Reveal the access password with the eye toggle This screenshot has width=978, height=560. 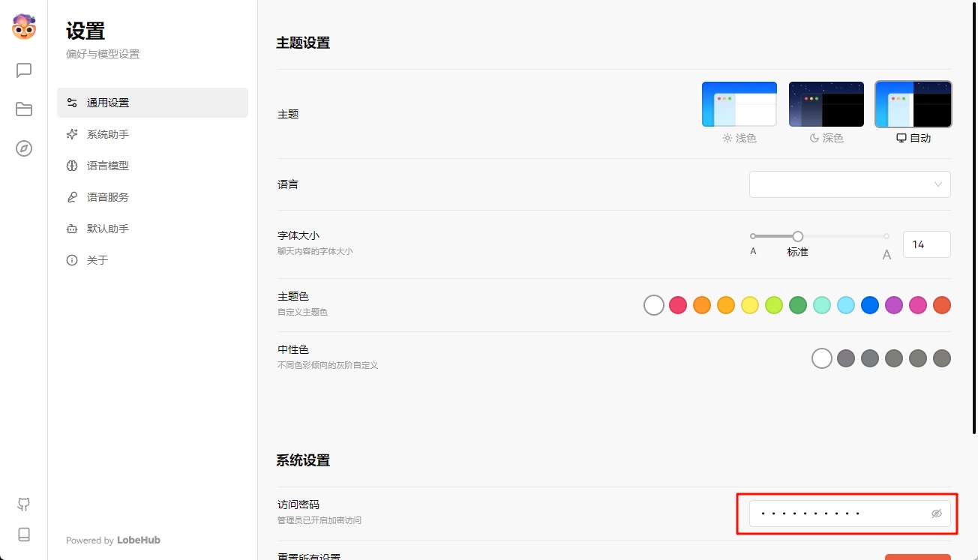936,513
